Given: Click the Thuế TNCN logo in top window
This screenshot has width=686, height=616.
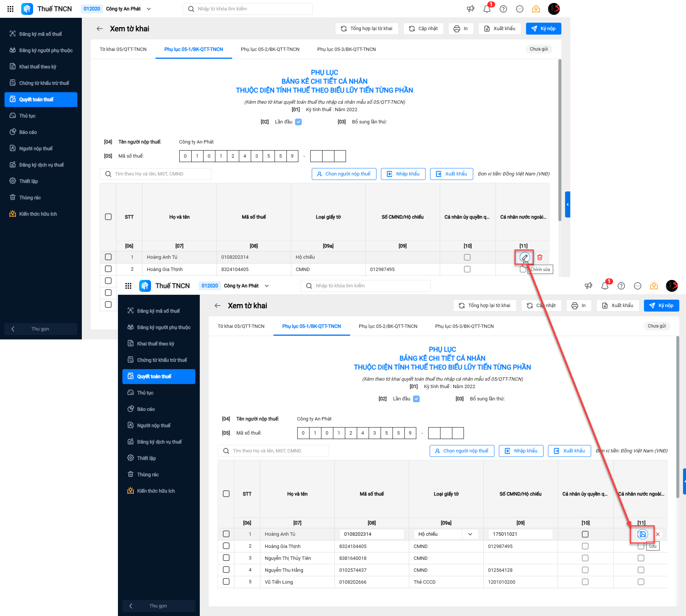Looking at the screenshot, I should [x=27, y=9].
